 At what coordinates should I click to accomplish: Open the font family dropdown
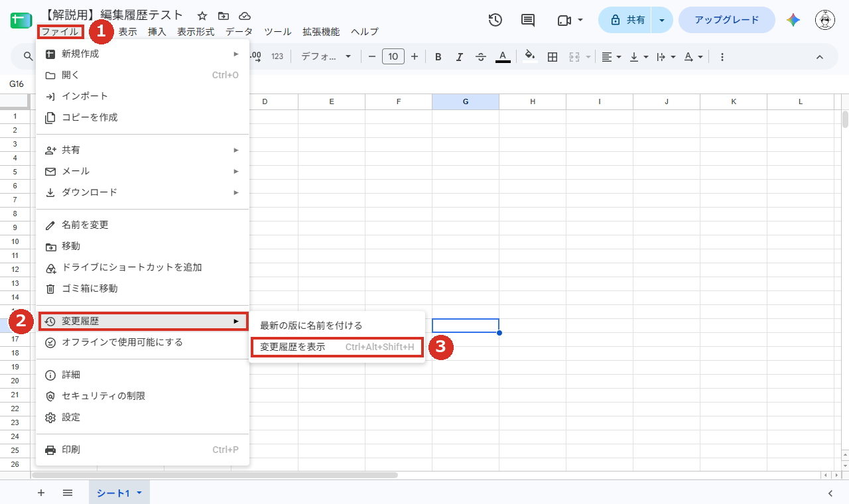326,57
